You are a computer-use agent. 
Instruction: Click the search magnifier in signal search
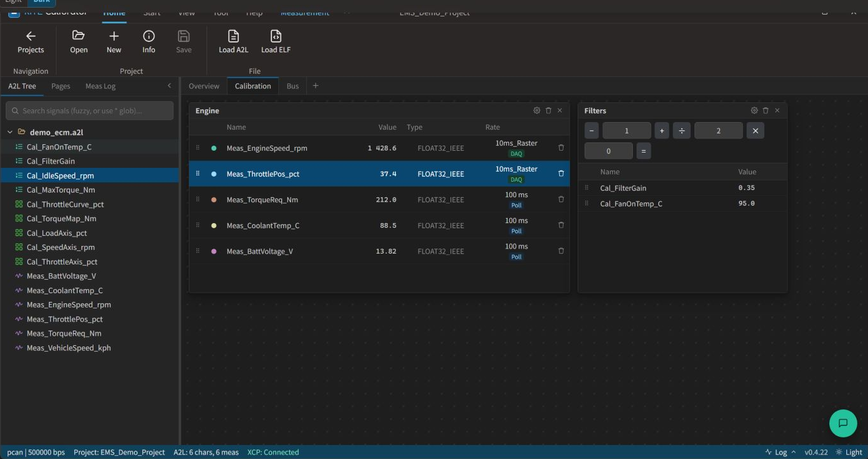tap(15, 111)
